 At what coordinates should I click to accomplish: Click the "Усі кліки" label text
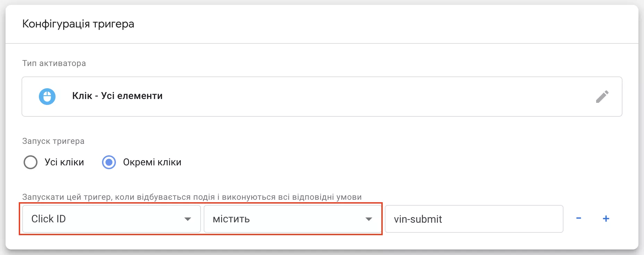[64, 162]
